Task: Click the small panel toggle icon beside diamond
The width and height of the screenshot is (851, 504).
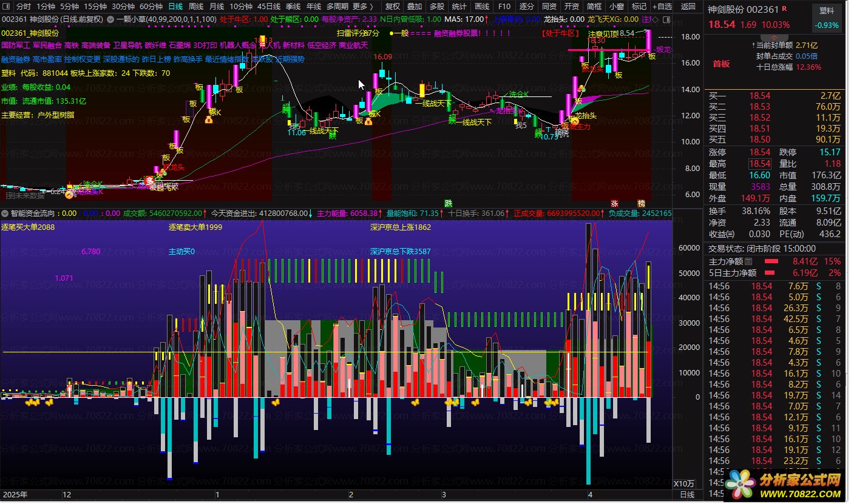Action: coord(666,19)
